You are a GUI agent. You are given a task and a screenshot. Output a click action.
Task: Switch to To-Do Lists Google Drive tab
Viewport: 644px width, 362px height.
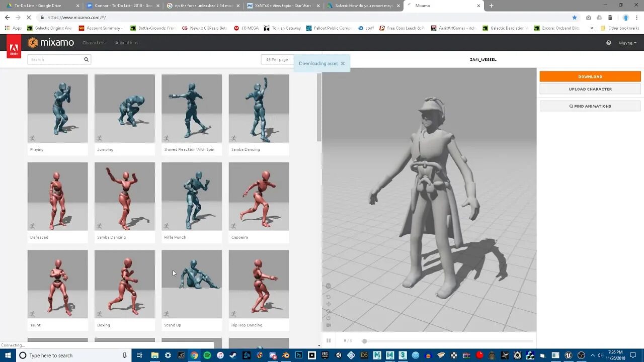pos(41,6)
